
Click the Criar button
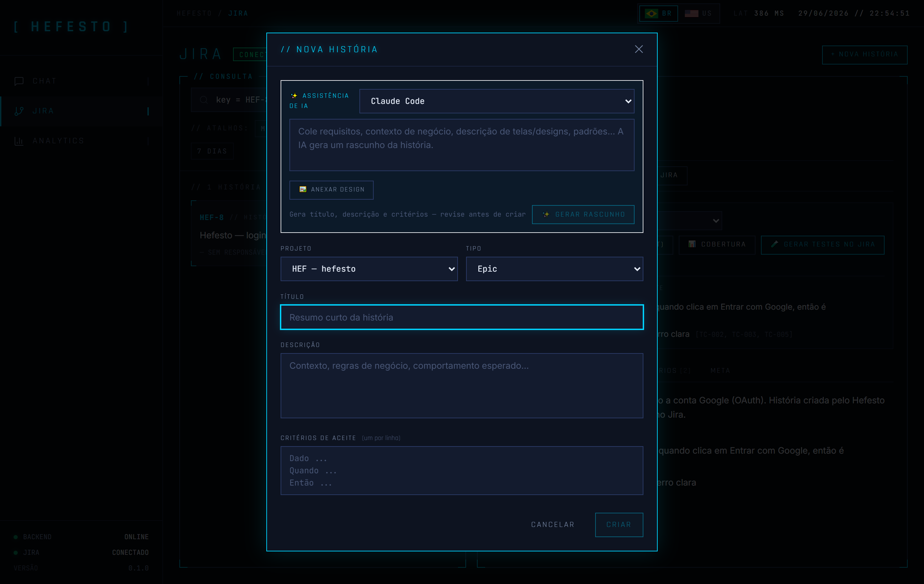coord(619,525)
